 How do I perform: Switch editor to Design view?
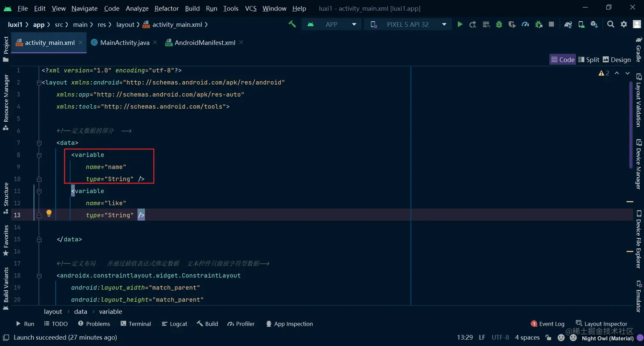tap(617, 60)
